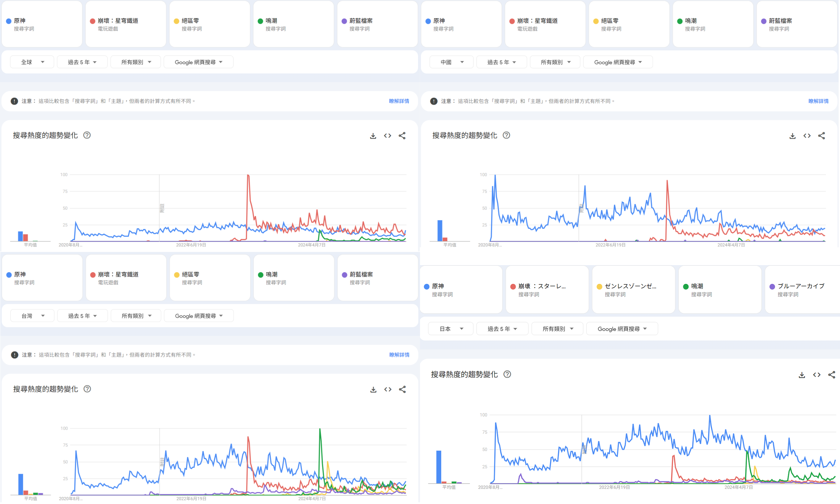Open 過去 5 年 dropdown in global (全球) panel
This screenshot has width=840, height=504.
(x=82, y=62)
